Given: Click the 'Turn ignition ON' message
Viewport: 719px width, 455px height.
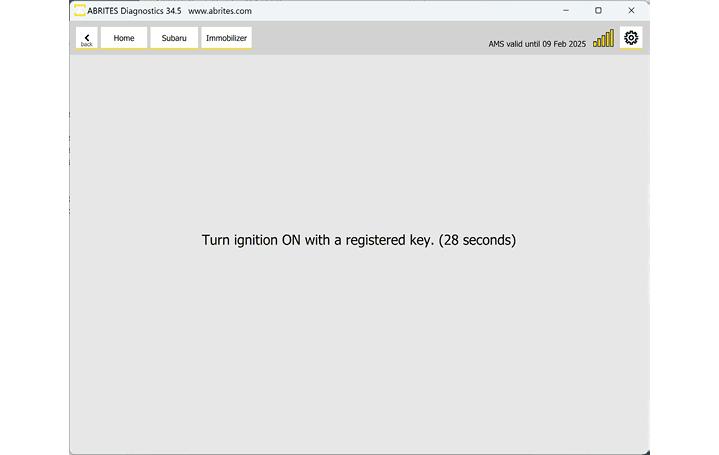Looking at the screenshot, I should coord(358,240).
